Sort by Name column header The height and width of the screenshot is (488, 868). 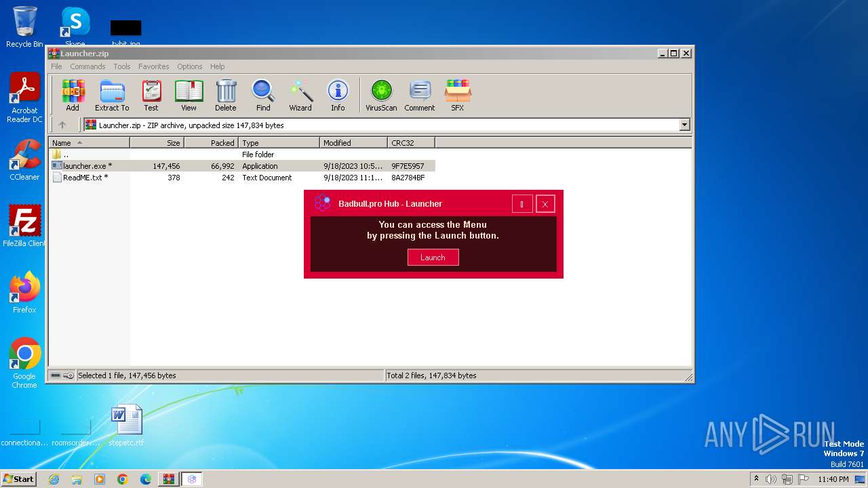(x=89, y=143)
